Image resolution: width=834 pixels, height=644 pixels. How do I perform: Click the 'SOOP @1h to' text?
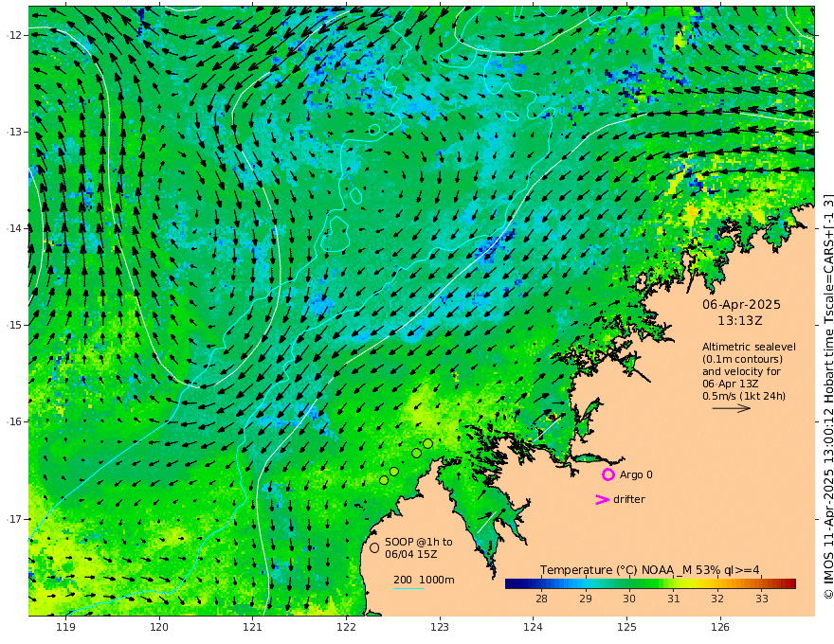click(419, 542)
